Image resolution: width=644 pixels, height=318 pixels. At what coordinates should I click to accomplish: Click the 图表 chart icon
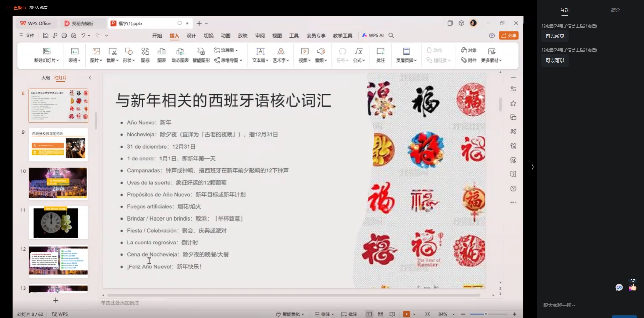click(162, 51)
